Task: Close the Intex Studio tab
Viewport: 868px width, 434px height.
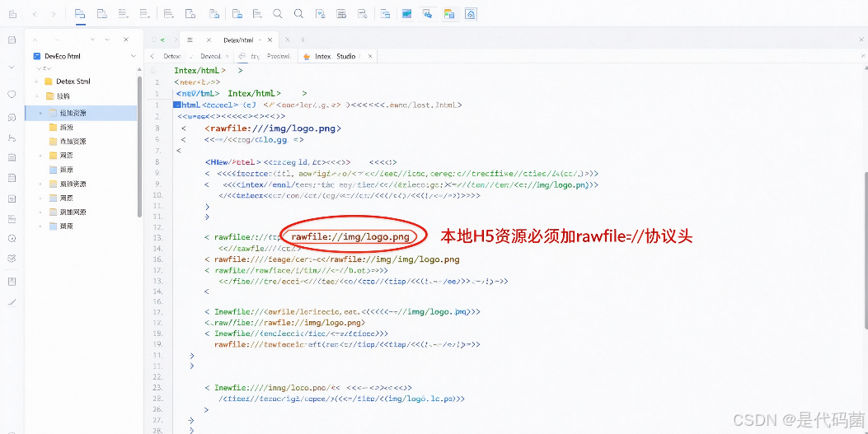Action: pos(370,56)
